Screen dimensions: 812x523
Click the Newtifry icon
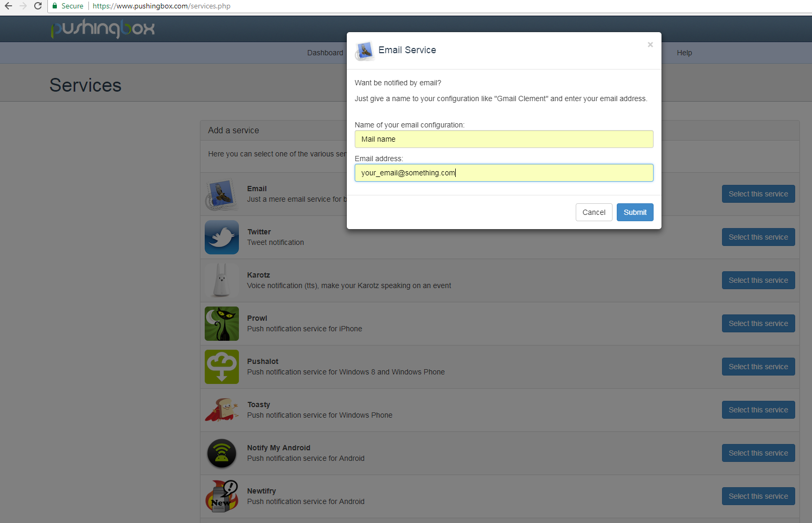tap(222, 497)
